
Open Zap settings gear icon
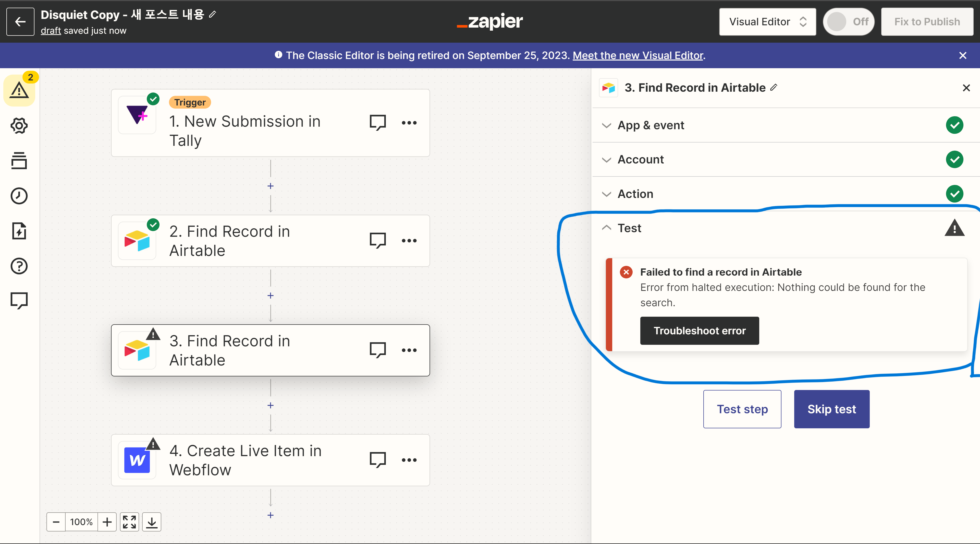pos(19,126)
